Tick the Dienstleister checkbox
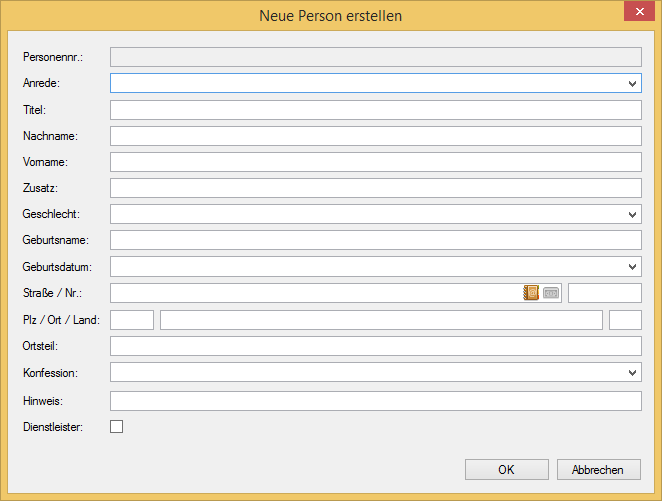662x501 pixels. coord(117,426)
